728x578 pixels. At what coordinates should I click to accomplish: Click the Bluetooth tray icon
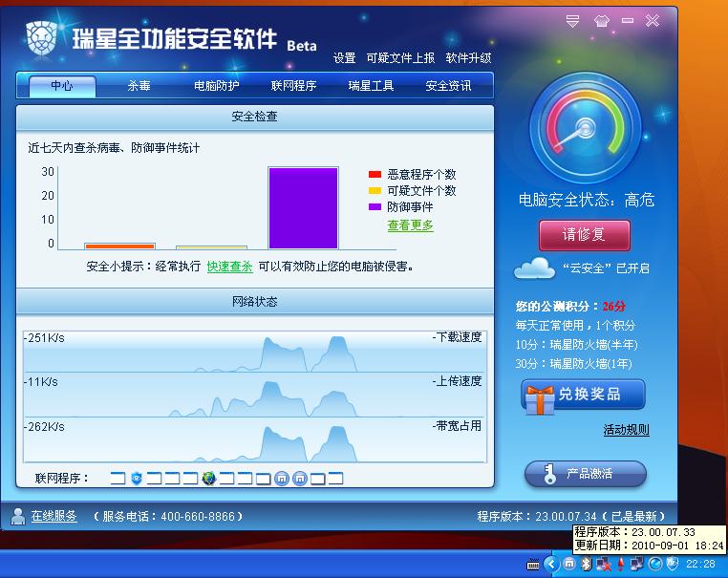pos(587,564)
